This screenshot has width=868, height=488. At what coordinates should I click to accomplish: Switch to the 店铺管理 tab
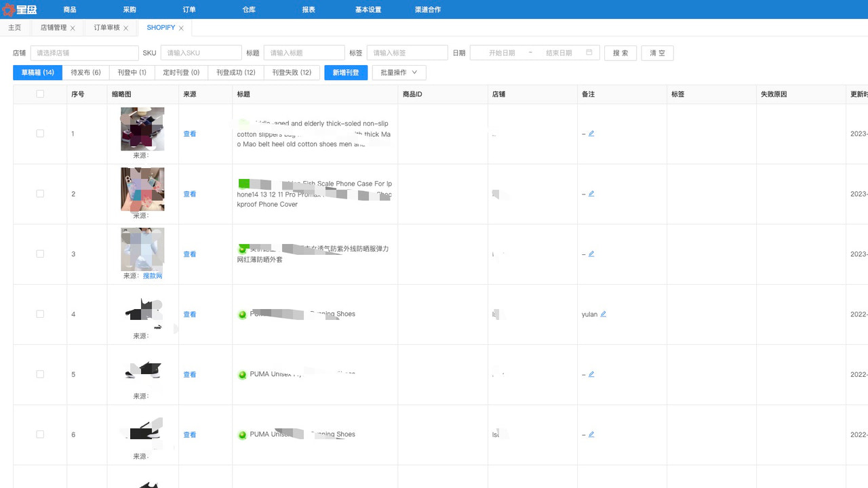tap(54, 28)
